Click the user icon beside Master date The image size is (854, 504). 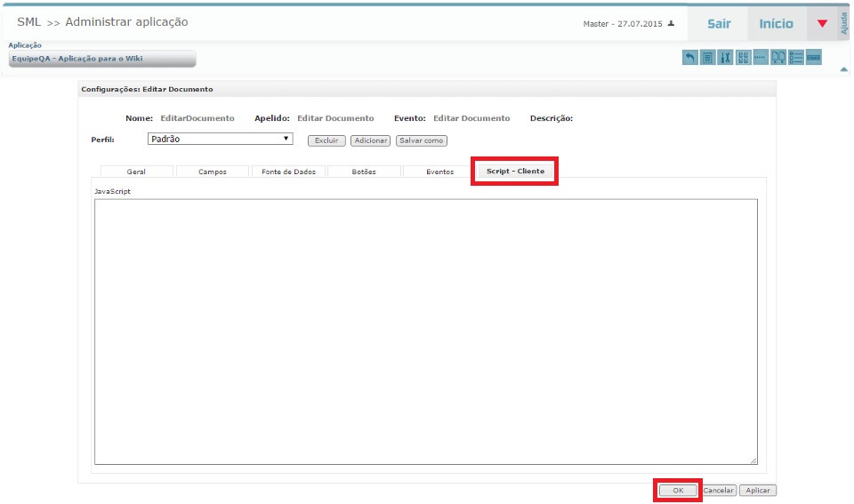(671, 23)
